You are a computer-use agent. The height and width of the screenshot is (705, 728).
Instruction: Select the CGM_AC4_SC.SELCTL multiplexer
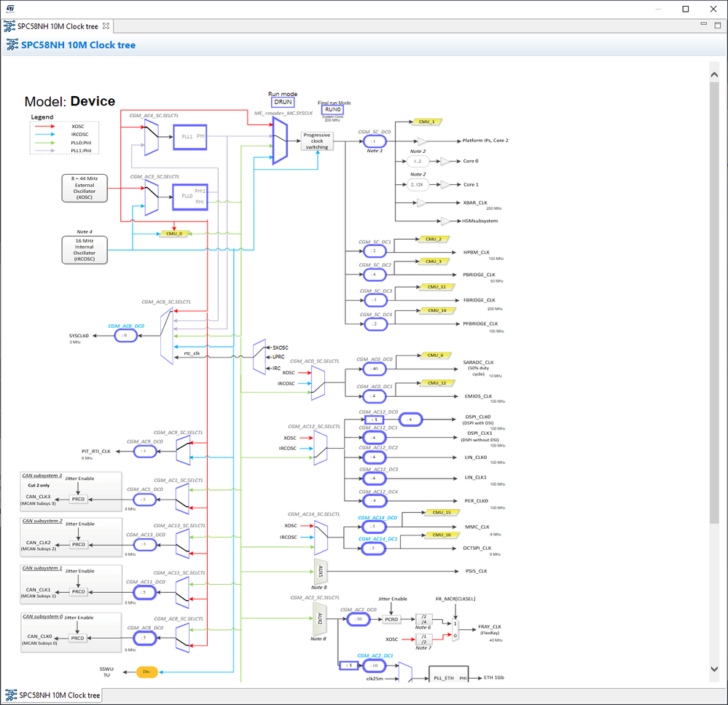tap(152, 137)
